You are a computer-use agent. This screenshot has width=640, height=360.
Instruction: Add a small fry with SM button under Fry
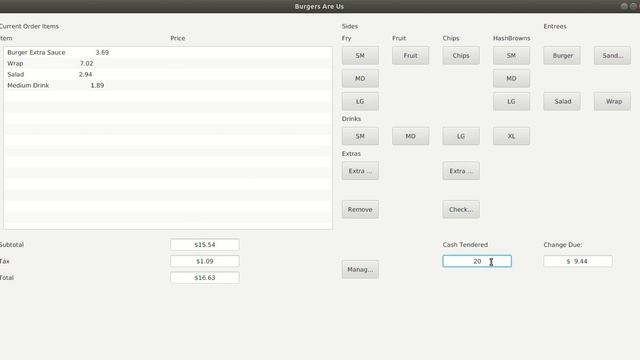(x=360, y=56)
